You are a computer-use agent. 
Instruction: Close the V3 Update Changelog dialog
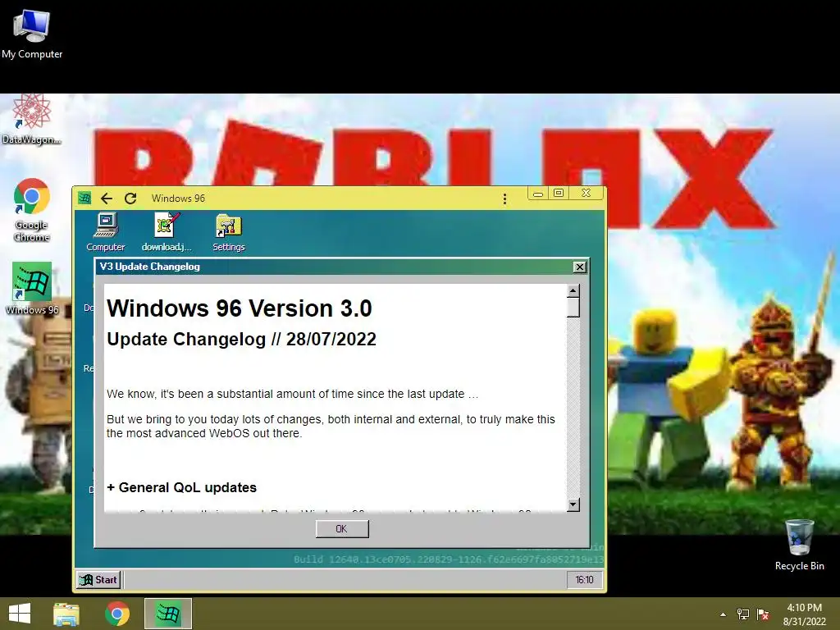[x=580, y=267]
